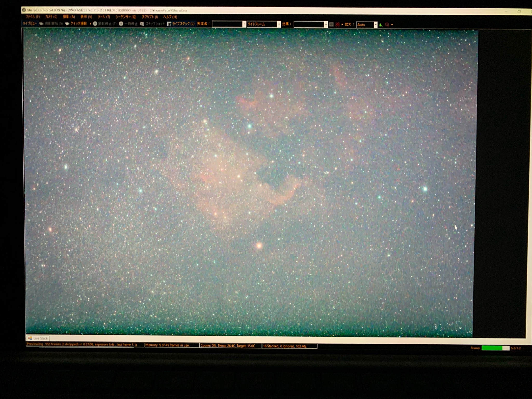
Task: Toggle the ライブビュー live view button
Action: click(30, 23)
